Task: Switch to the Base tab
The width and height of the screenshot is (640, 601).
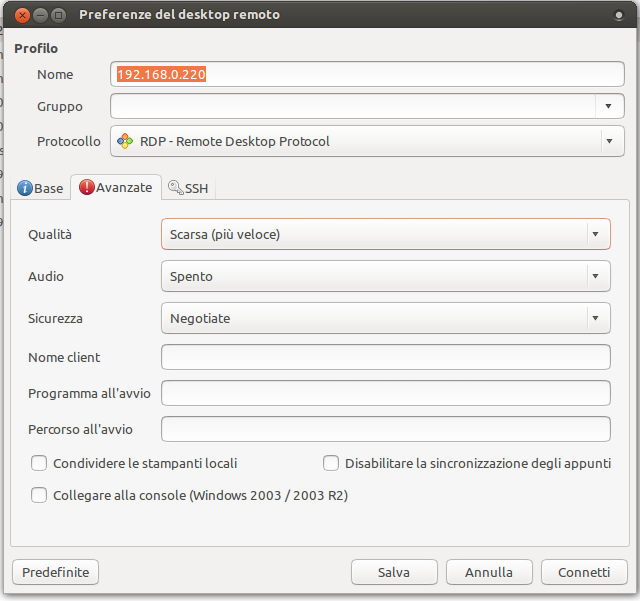Action: (40, 188)
